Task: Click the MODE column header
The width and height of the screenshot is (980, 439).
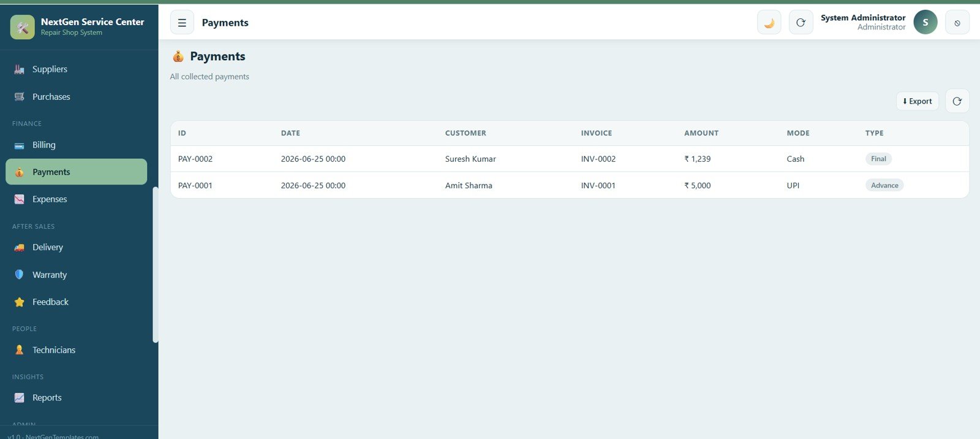Action: coord(798,133)
